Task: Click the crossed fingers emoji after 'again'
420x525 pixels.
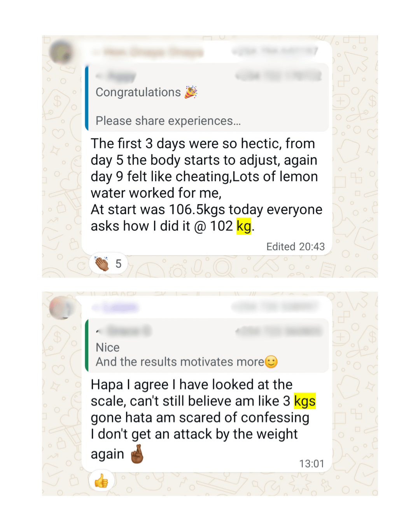Action: (x=137, y=454)
